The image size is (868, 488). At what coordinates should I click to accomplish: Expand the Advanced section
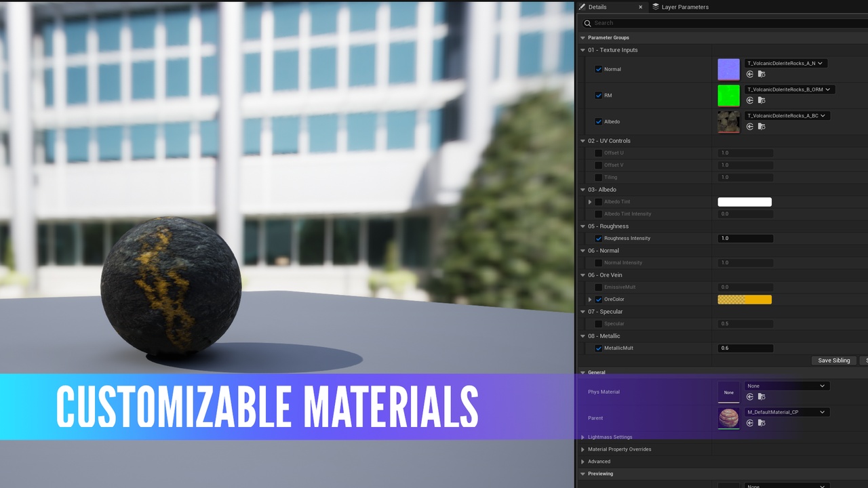point(583,462)
